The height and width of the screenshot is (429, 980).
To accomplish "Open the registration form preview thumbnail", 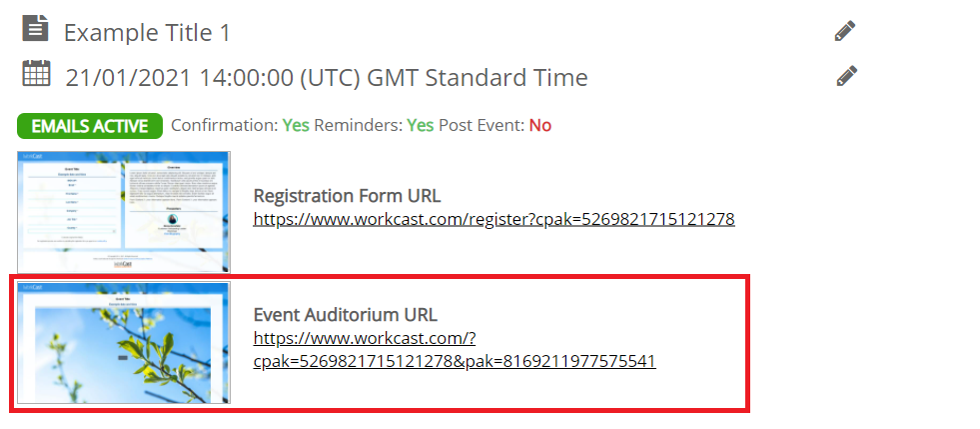I will [x=124, y=212].
